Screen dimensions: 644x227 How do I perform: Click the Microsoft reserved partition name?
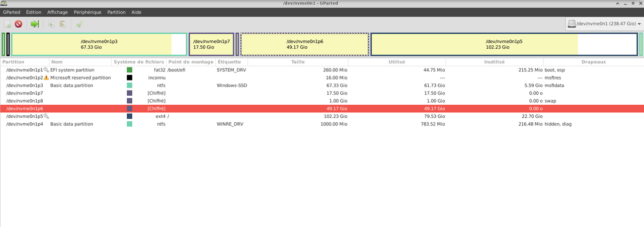pos(80,78)
